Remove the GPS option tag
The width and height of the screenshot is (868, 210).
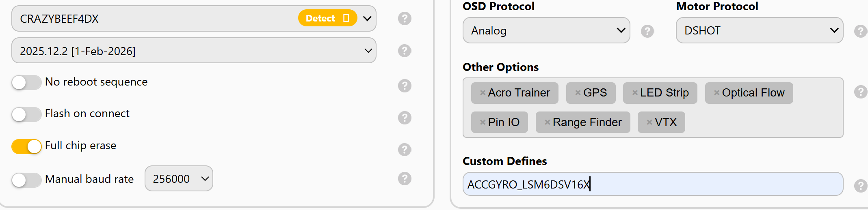pos(578,93)
